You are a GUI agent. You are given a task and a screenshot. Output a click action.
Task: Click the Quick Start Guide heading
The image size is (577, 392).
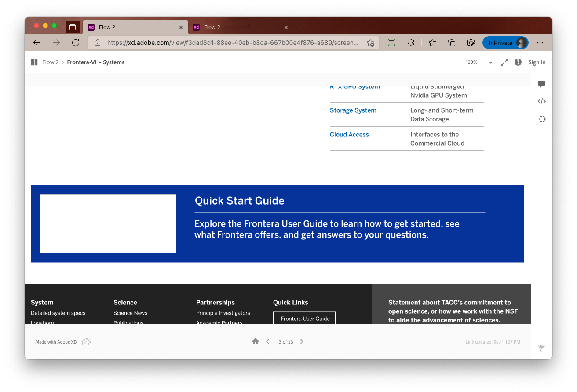coord(240,201)
